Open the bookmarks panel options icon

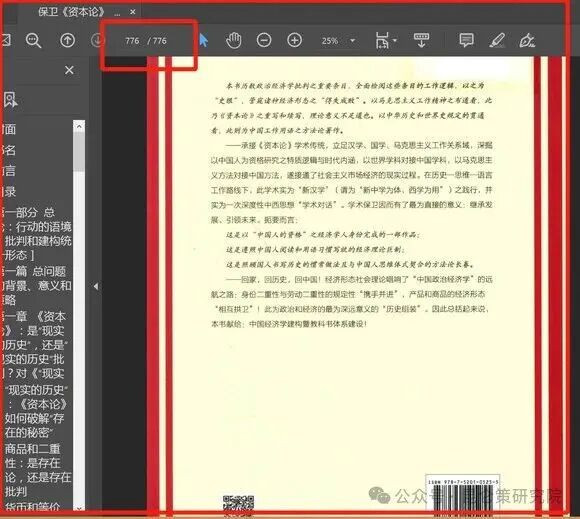point(10,99)
